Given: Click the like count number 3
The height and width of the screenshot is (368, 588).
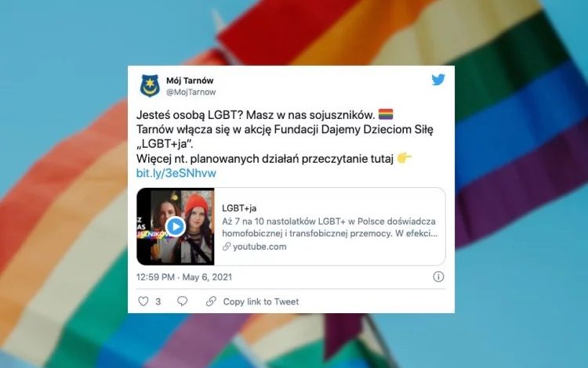Looking at the screenshot, I should tap(158, 301).
